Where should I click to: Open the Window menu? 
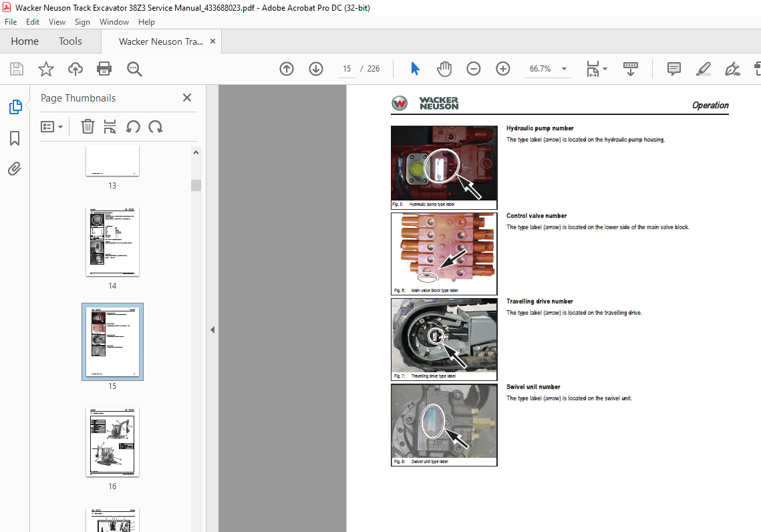tap(114, 22)
